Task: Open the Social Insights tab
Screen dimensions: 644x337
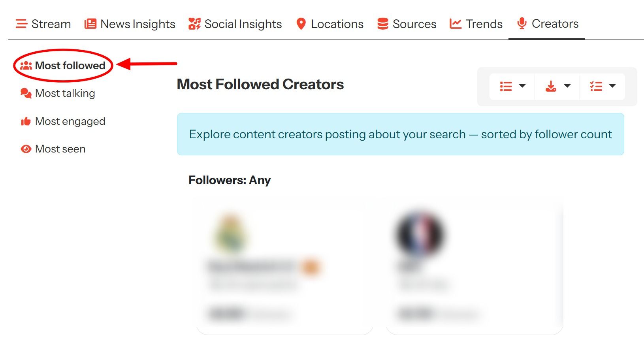Action: tap(235, 24)
